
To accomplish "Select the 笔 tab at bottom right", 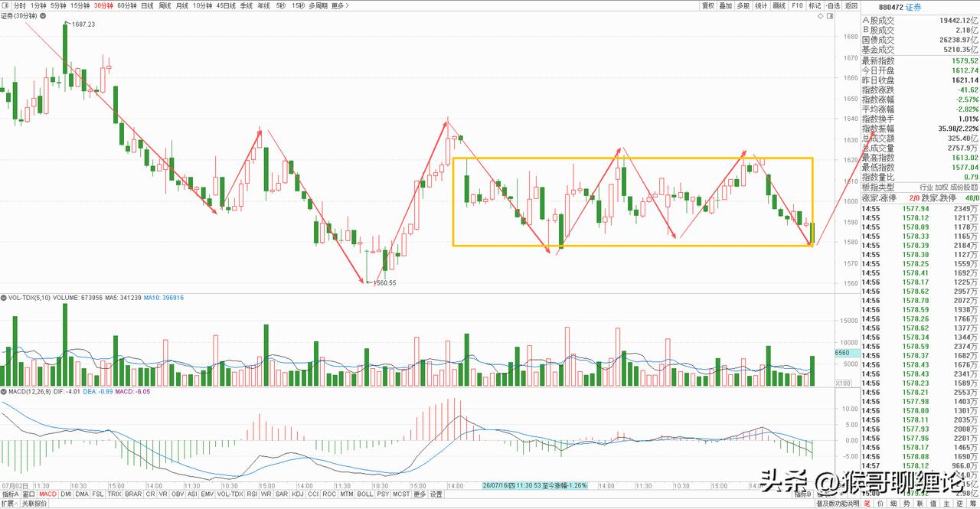I will [x=867, y=504].
